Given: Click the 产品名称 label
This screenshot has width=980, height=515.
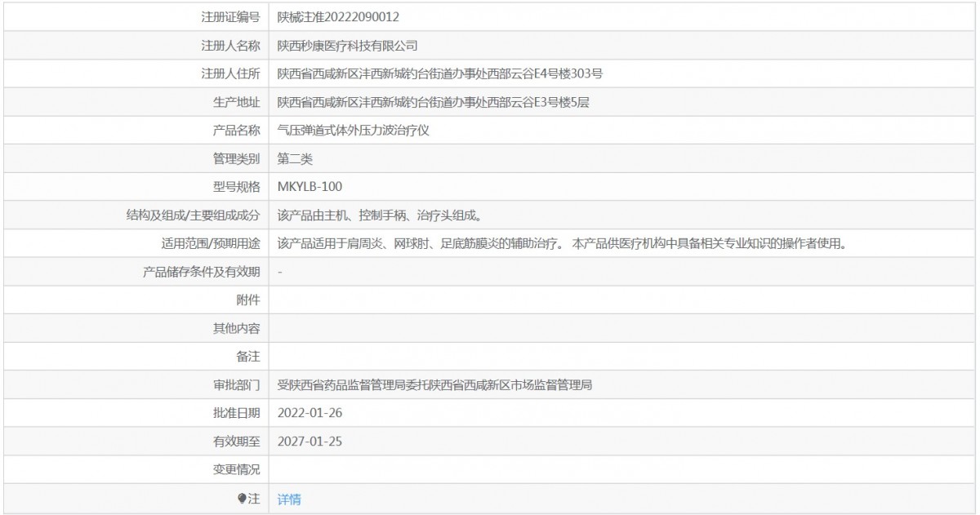Looking at the screenshot, I should point(236,131).
